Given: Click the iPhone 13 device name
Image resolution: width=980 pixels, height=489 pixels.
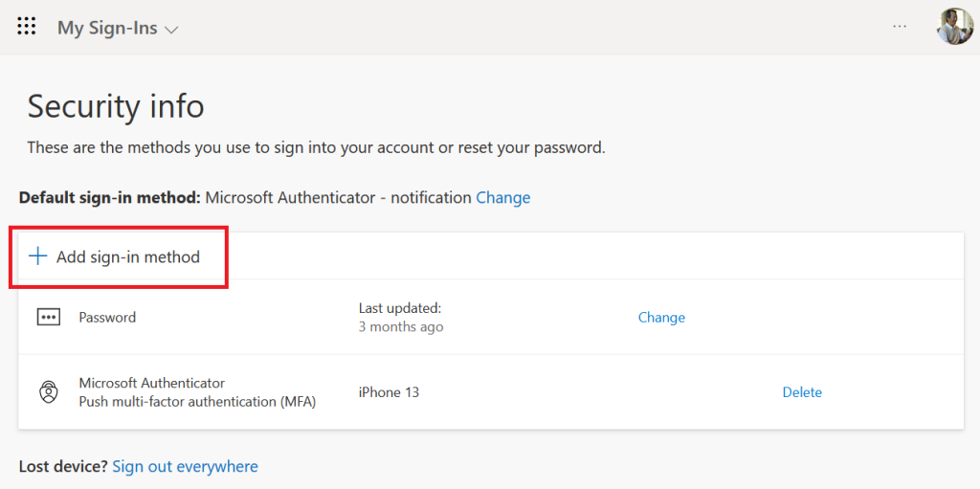Looking at the screenshot, I should point(389,392).
